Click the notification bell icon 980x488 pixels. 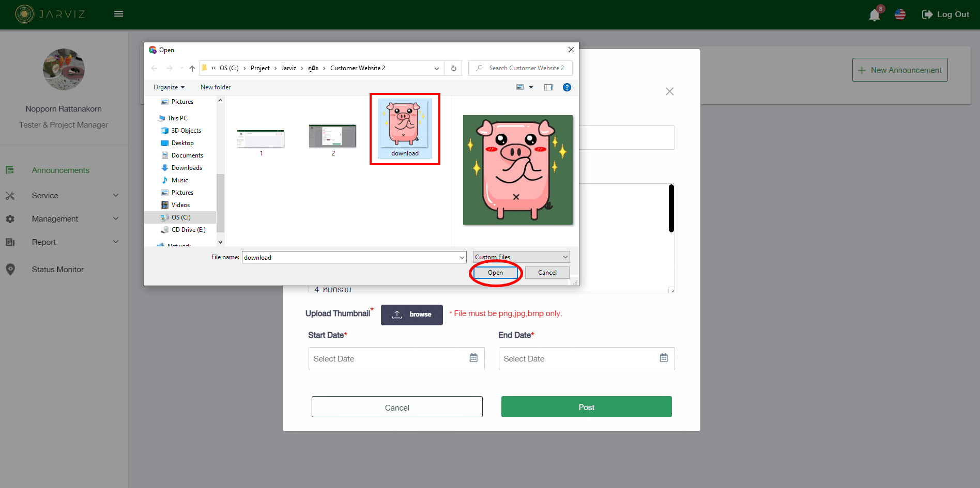point(875,14)
